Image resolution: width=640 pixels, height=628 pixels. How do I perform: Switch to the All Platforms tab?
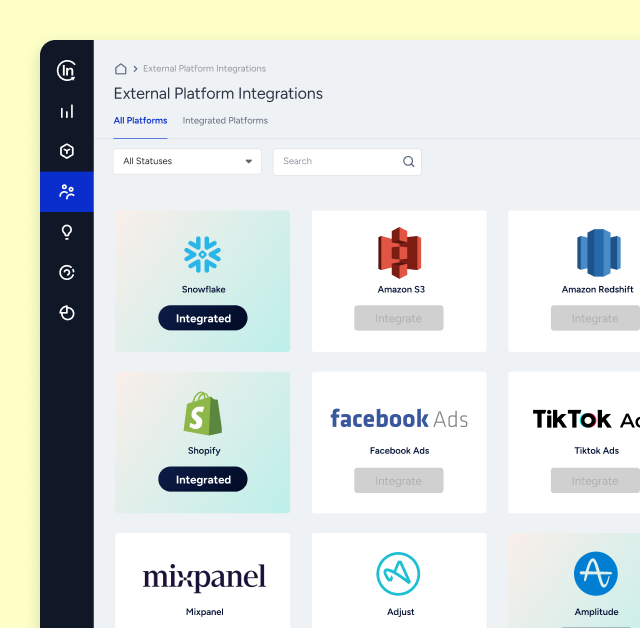[140, 121]
